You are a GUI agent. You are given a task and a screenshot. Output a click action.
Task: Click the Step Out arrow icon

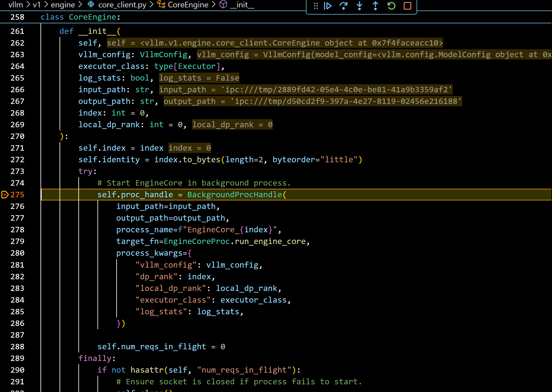pos(375,6)
